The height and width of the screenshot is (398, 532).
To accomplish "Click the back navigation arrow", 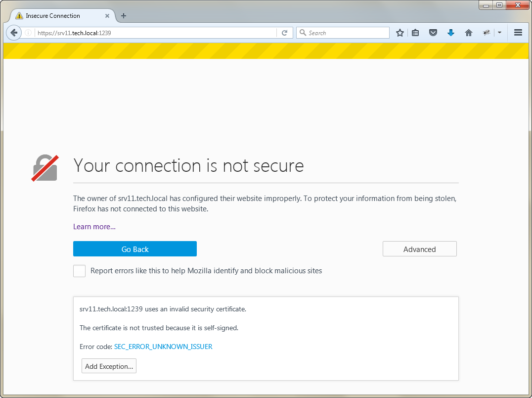I will pyautogui.click(x=13, y=33).
